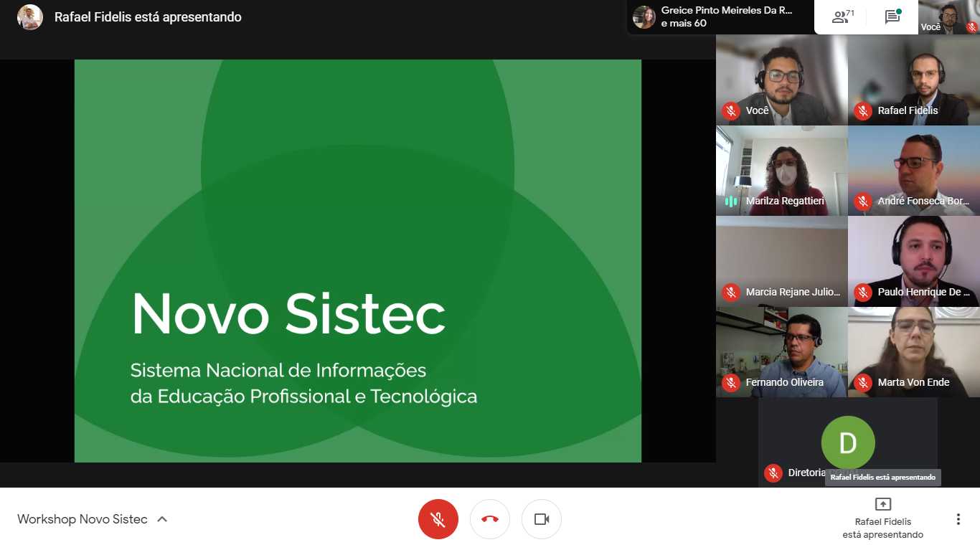The height and width of the screenshot is (550, 980).
Task: Click muted mic icon on Fernando Oliveira tile
Action: 731,382
